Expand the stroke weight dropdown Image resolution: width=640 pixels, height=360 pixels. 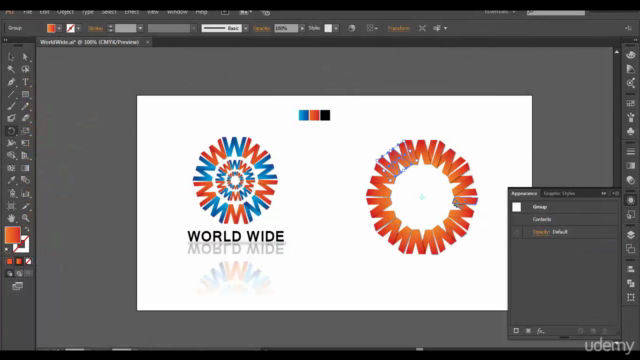(140, 28)
